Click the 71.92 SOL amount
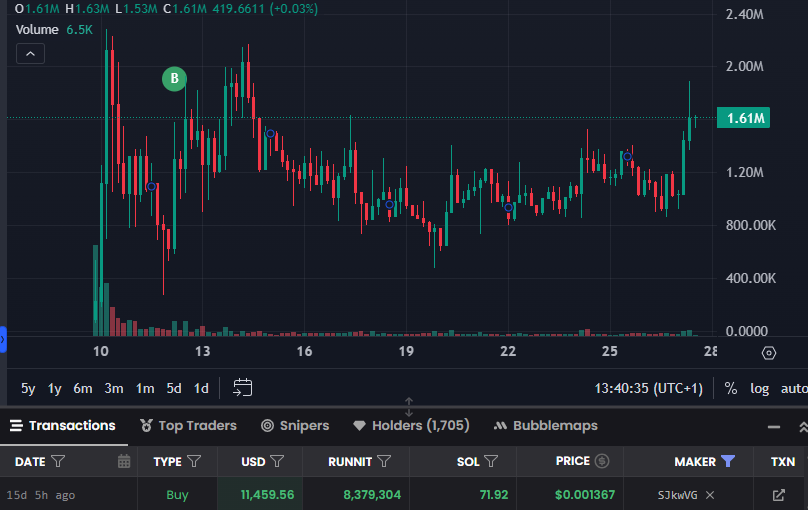This screenshot has width=808, height=510. (494, 495)
